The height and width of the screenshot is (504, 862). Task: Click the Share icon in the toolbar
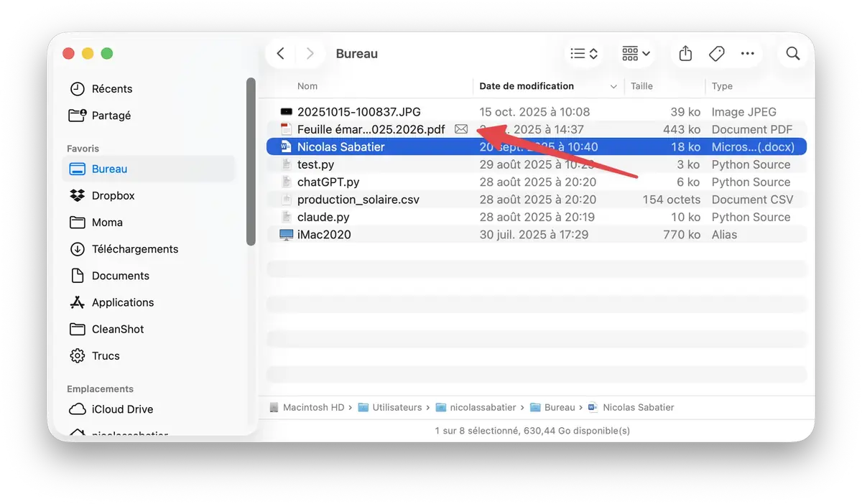(685, 53)
